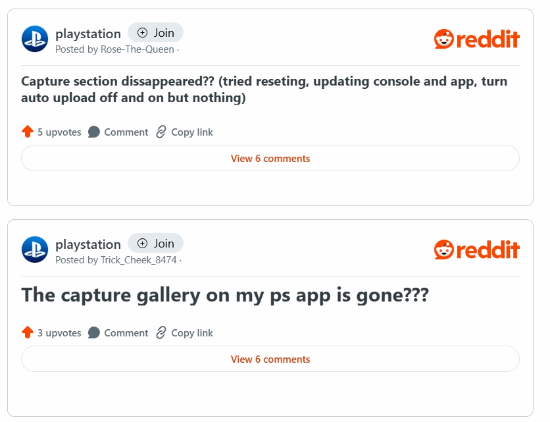The height and width of the screenshot is (422, 550).
Task: Open the reddit logo in the second card
Action: pyautogui.click(x=477, y=250)
